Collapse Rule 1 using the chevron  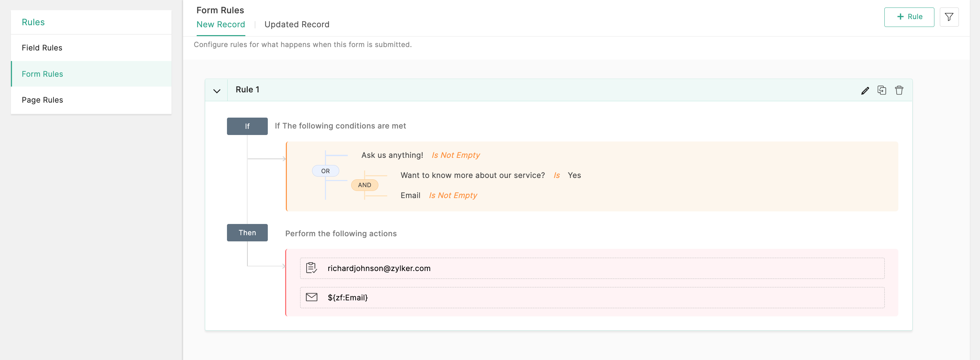[216, 91]
